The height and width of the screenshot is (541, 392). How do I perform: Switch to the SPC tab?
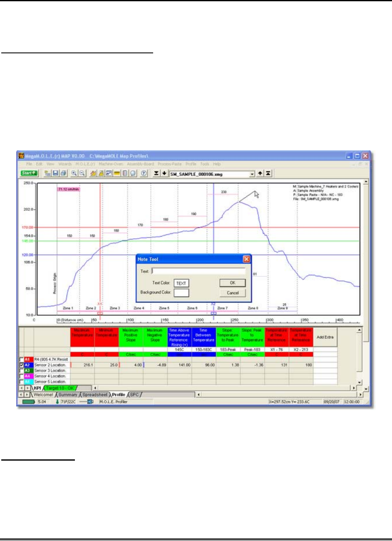tap(134, 394)
